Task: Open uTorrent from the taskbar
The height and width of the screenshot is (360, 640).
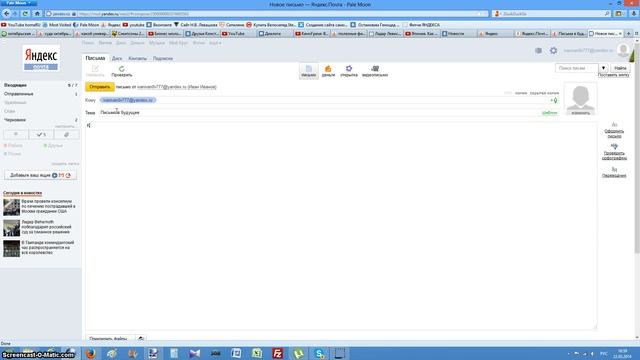Action: (298, 353)
